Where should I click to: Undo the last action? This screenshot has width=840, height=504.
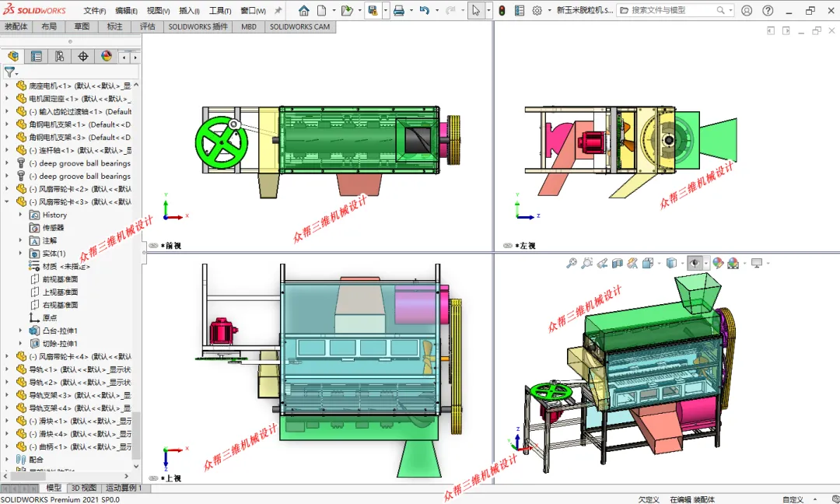click(425, 10)
